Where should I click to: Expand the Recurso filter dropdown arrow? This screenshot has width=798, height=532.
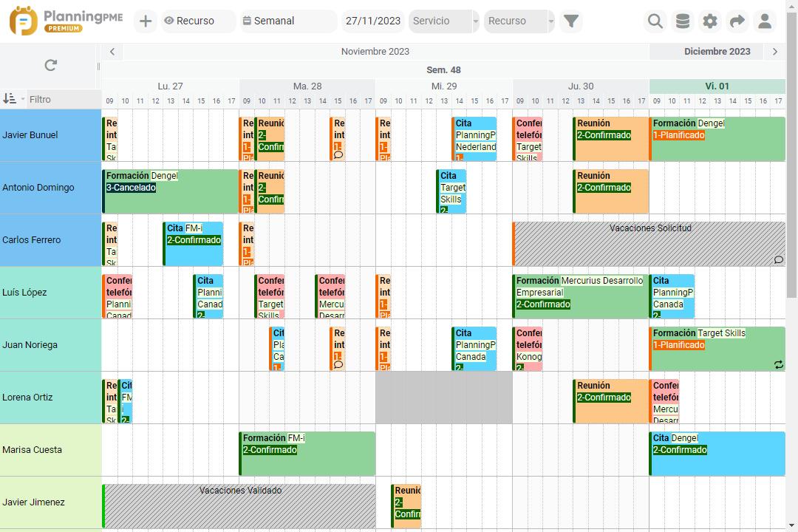coord(550,21)
